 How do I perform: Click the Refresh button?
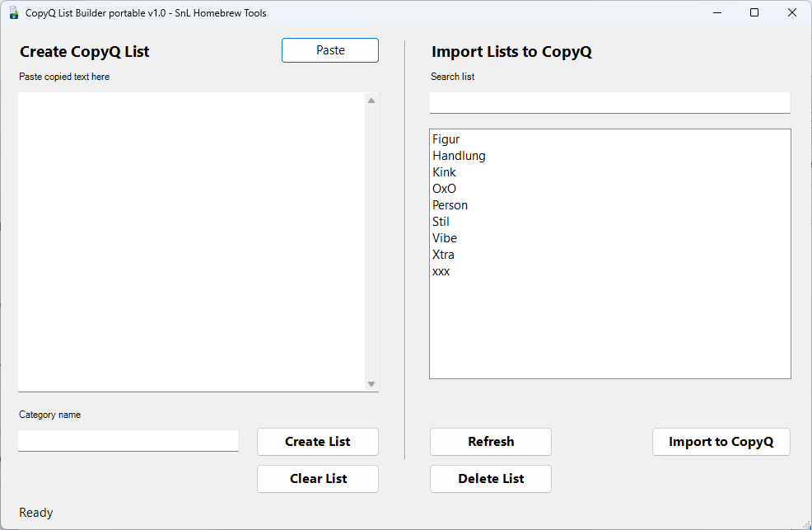[490, 442]
